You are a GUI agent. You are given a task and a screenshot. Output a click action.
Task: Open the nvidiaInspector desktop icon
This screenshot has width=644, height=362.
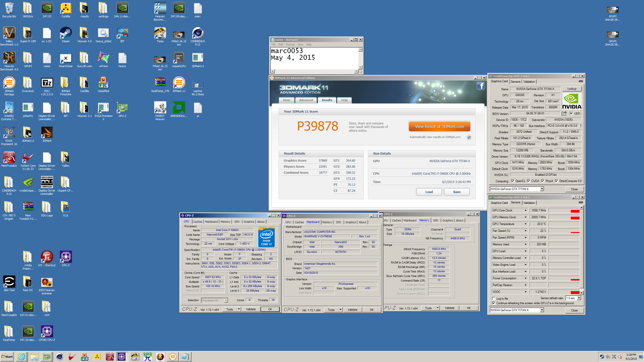click(28, 184)
